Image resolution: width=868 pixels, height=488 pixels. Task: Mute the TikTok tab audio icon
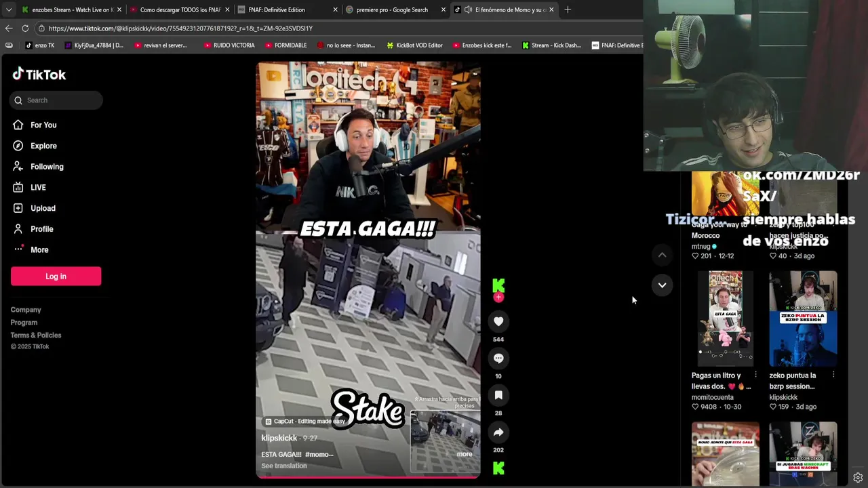click(x=468, y=9)
